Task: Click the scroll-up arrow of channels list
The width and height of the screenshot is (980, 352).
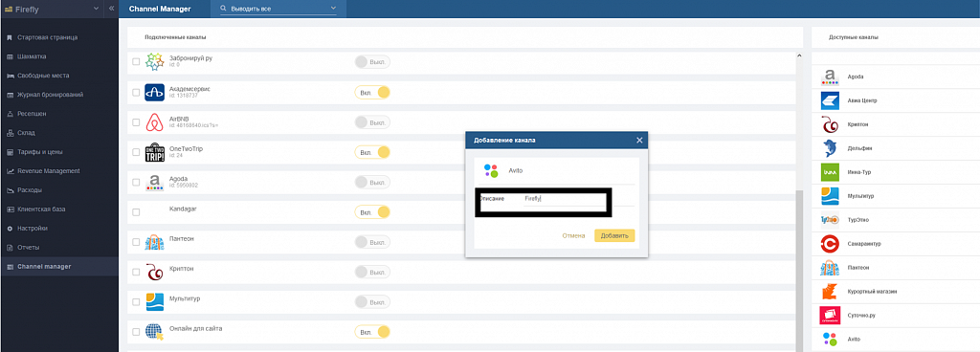Action: click(799, 56)
